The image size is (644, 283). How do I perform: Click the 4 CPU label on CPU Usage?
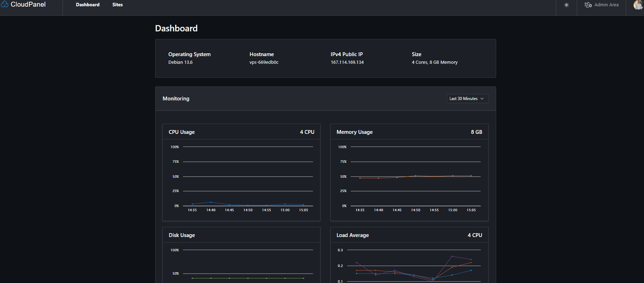point(307,132)
